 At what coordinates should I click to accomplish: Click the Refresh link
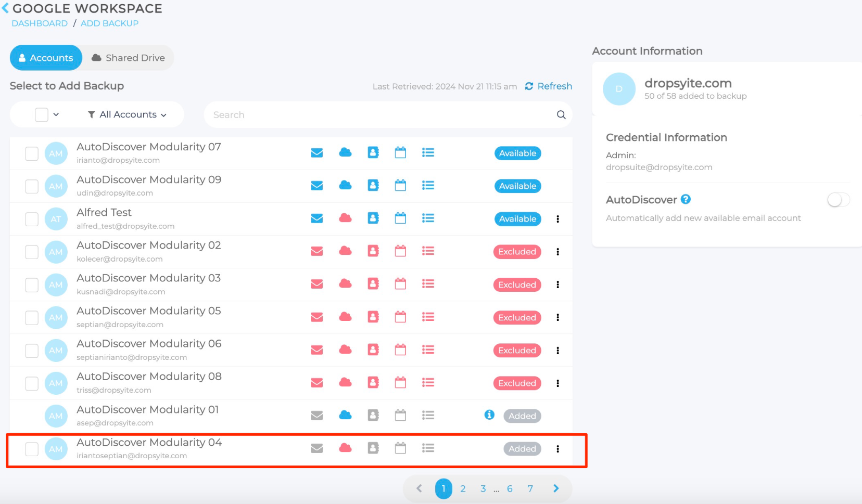(x=549, y=86)
